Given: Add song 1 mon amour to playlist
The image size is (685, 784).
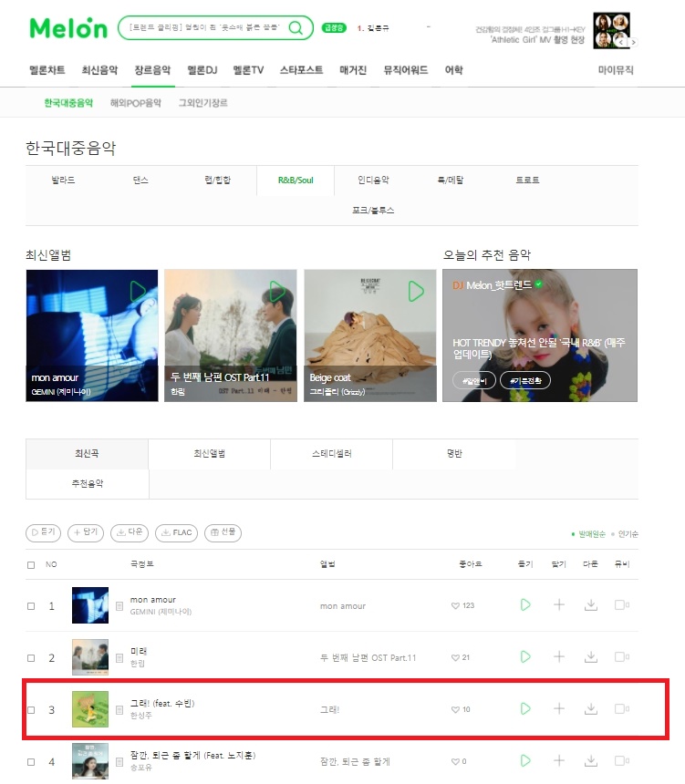Looking at the screenshot, I should click(x=559, y=604).
